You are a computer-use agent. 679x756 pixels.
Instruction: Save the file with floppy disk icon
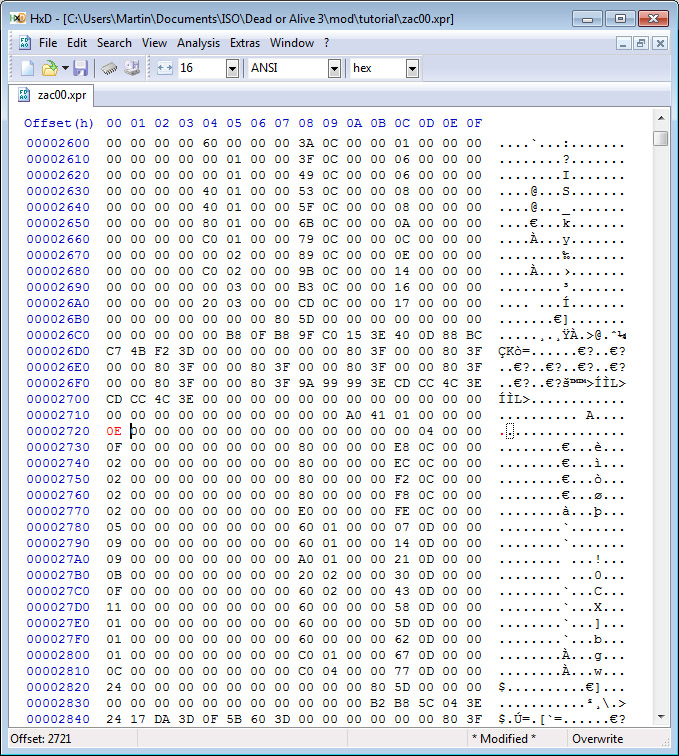[x=81, y=68]
